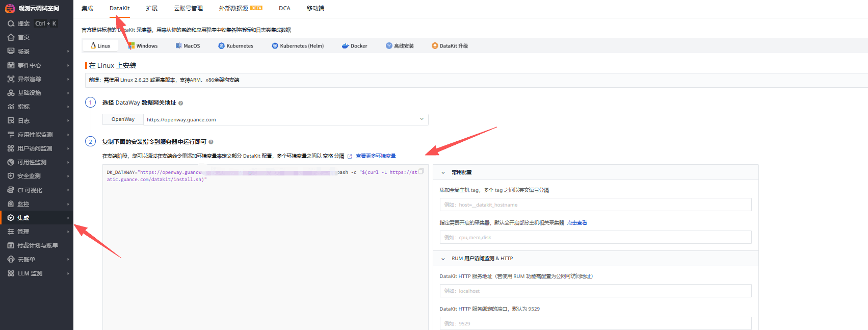Open 首页 from the sidebar home icon
The height and width of the screenshot is (330, 868).
(x=11, y=37)
